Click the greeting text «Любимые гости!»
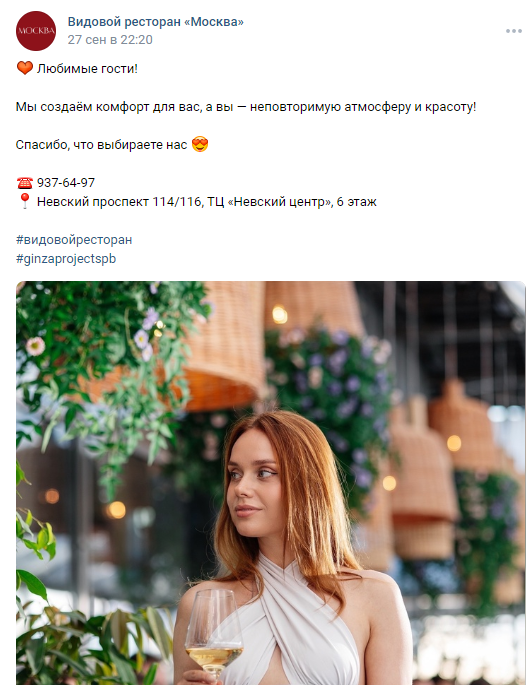Screen dimensions: 532x685 point(87,69)
